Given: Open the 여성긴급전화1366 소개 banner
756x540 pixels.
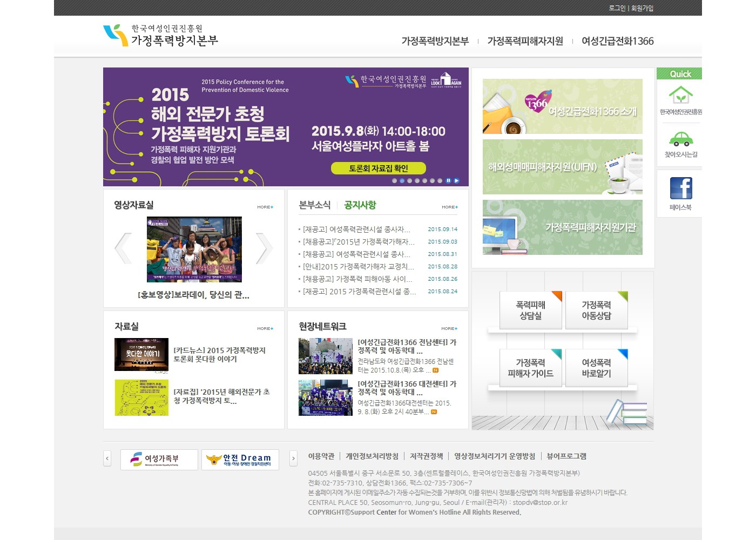Looking at the screenshot, I should 562,106.
